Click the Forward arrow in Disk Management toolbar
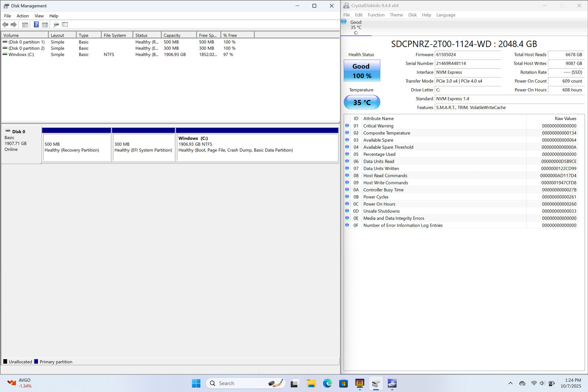The width and height of the screenshot is (588, 392). click(14, 25)
